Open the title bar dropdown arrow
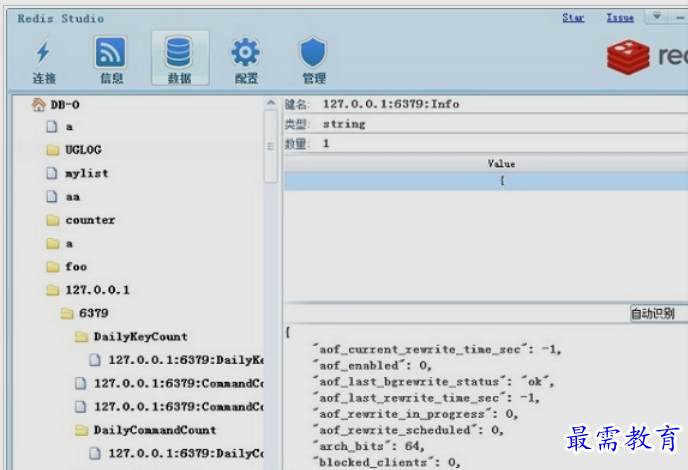Viewport: 688px width, 470px height. click(656, 17)
